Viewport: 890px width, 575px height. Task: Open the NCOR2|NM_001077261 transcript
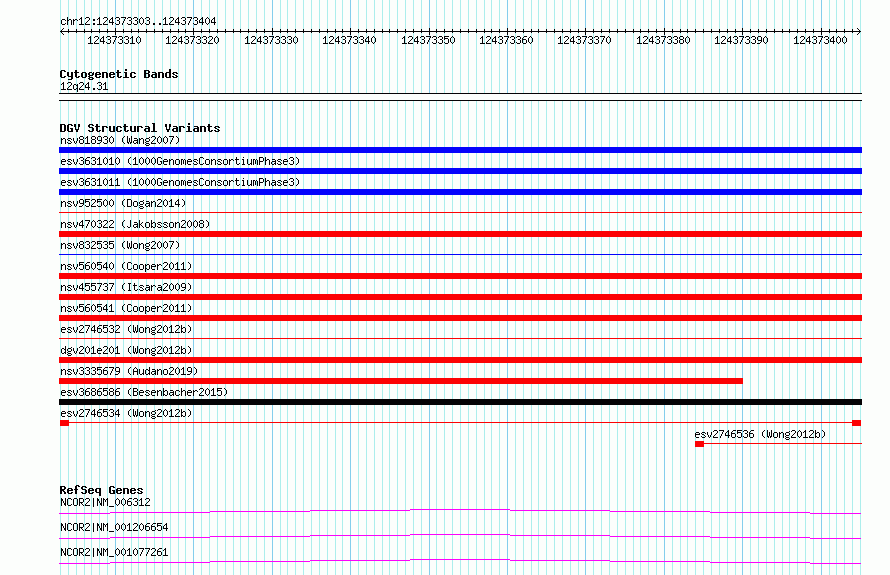click(x=114, y=552)
